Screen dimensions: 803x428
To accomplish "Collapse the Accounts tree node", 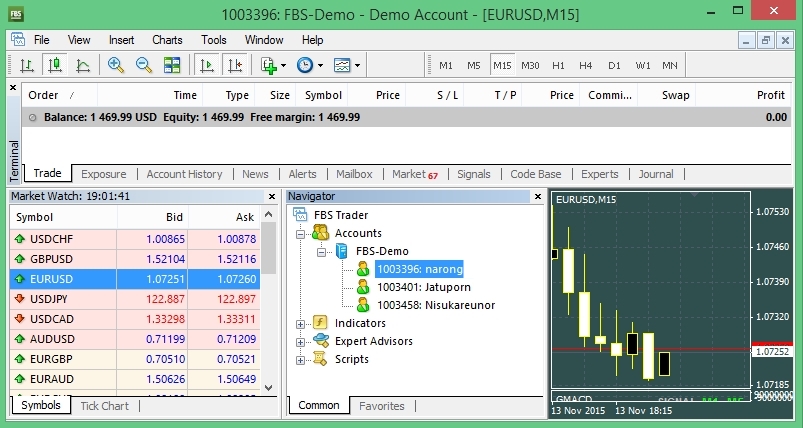I will [301, 234].
